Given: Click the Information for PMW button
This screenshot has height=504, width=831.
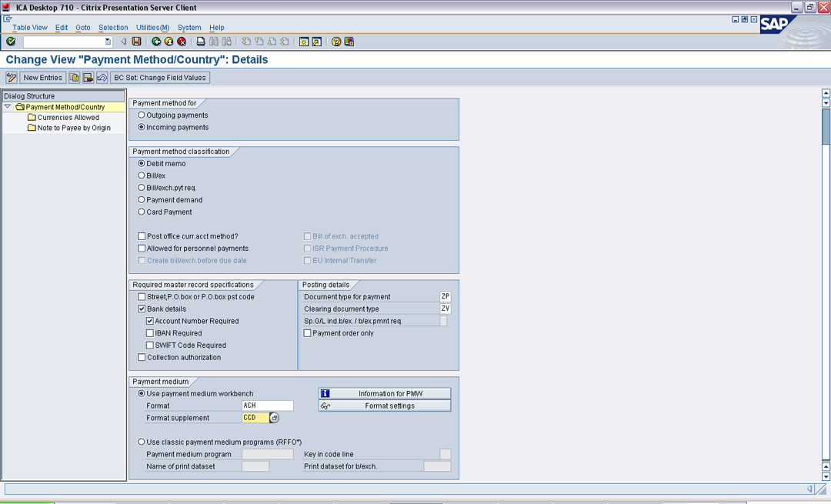Looking at the screenshot, I should tap(385, 394).
